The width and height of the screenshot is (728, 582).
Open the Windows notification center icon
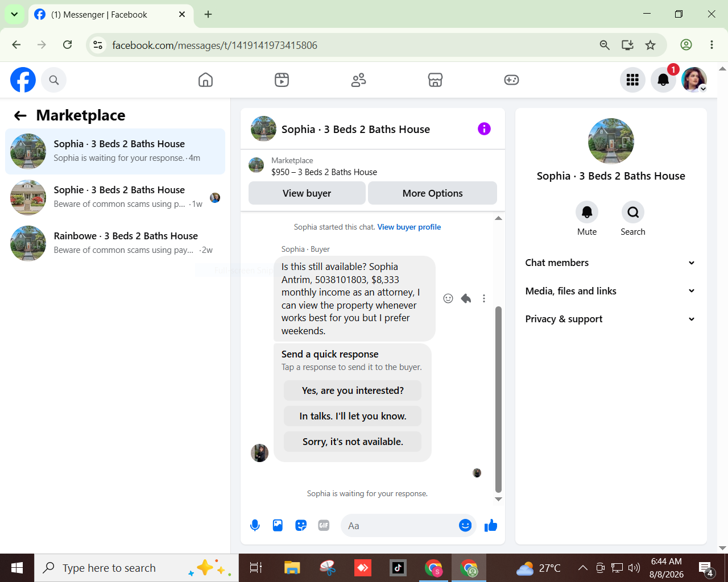coord(706,568)
